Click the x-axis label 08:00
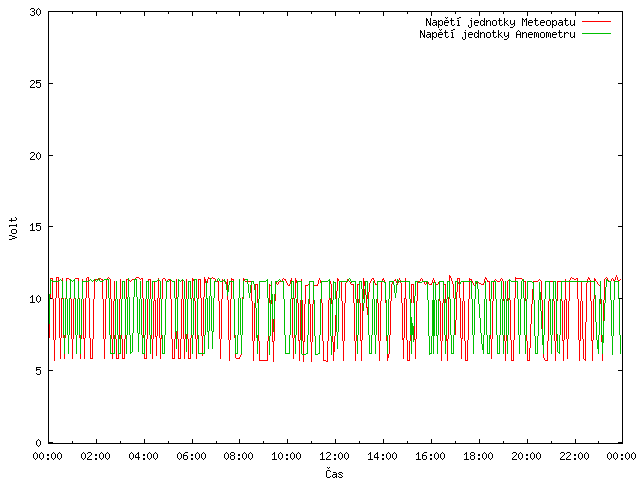 tap(239, 456)
